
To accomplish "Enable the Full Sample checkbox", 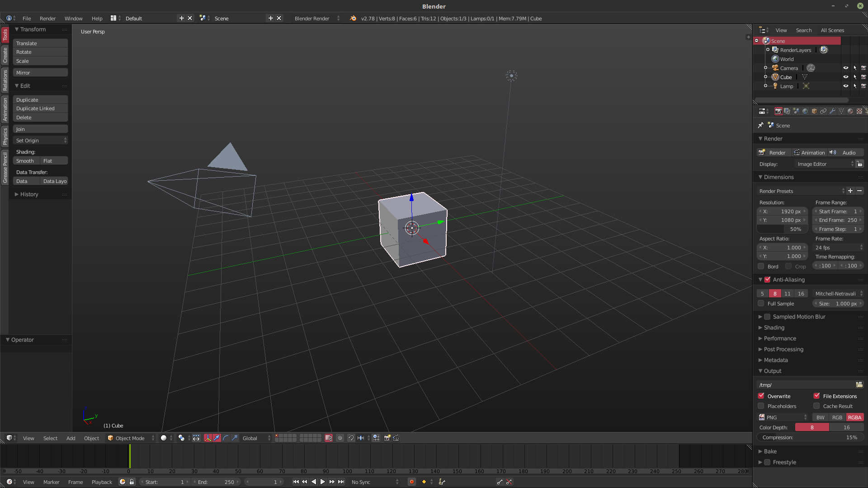I will point(761,304).
